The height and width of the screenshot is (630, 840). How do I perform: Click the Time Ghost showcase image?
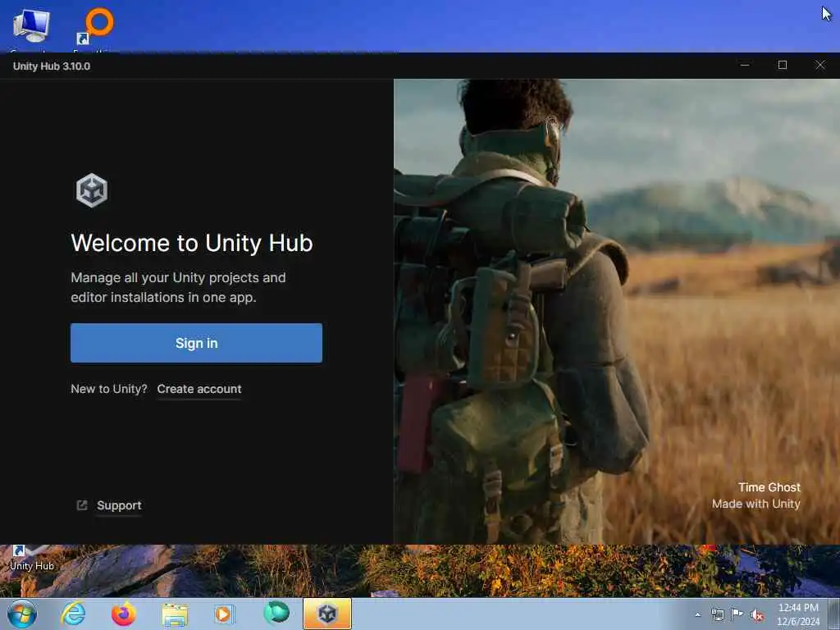(617, 312)
